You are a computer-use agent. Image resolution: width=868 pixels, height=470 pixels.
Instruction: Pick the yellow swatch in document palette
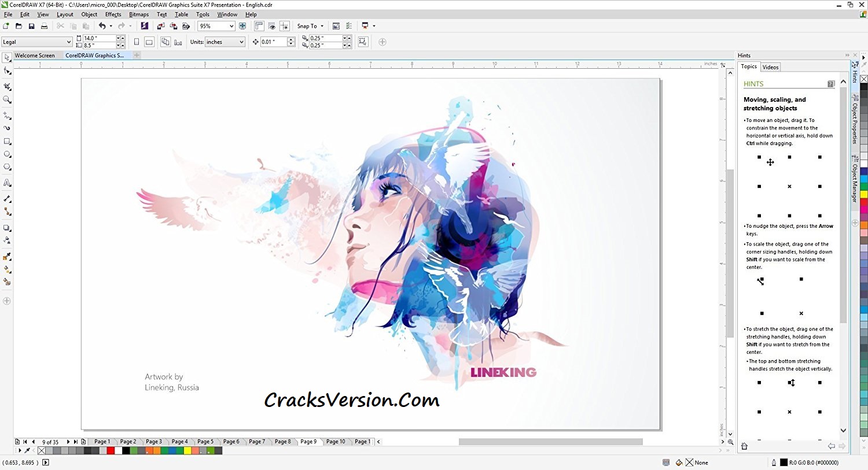(x=187, y=450)
